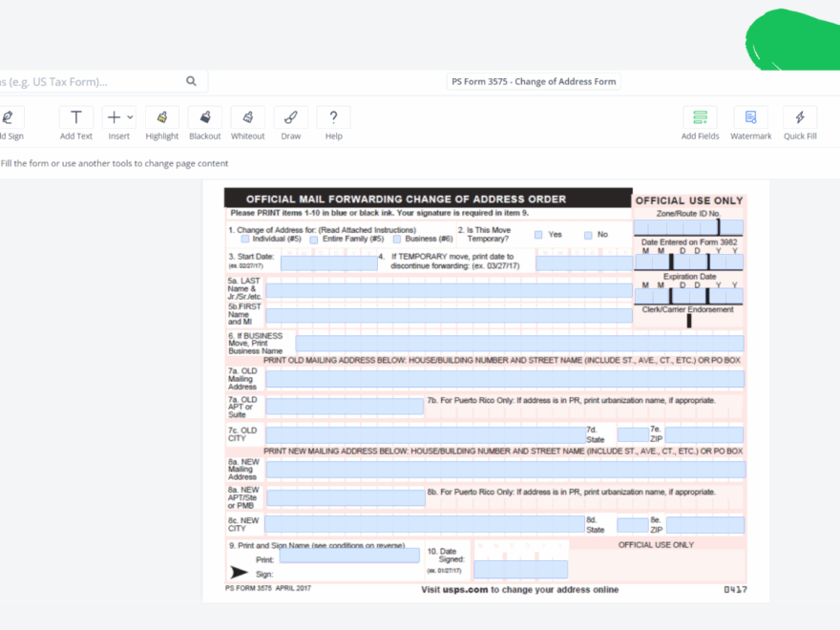Click the 7c OLD CITY field
Image resolution: width=840 pixels, height=630 pixels.
(x=426, y=434)
